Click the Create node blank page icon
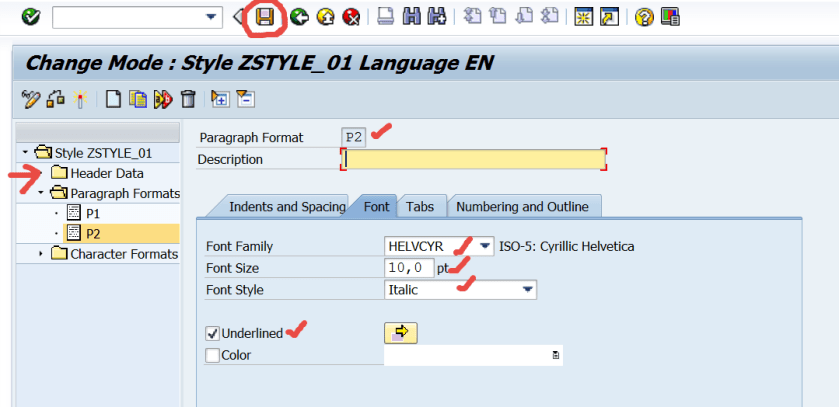 point(113,99)
